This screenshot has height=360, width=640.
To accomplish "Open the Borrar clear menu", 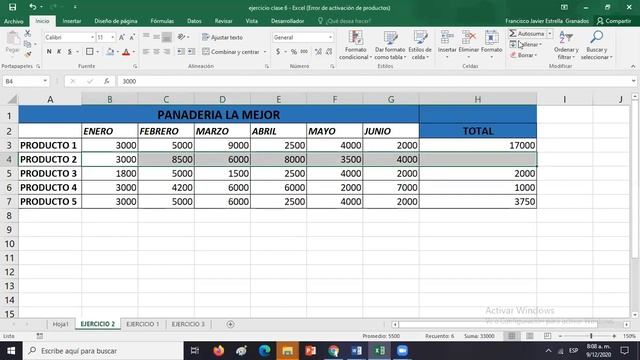I will [524, 55].
